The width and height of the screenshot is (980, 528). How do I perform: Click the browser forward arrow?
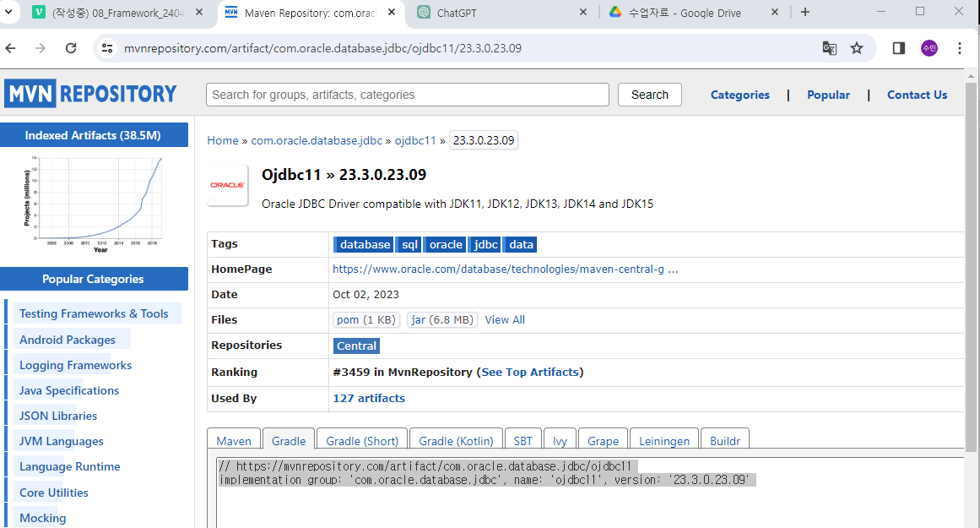point(41,48)
